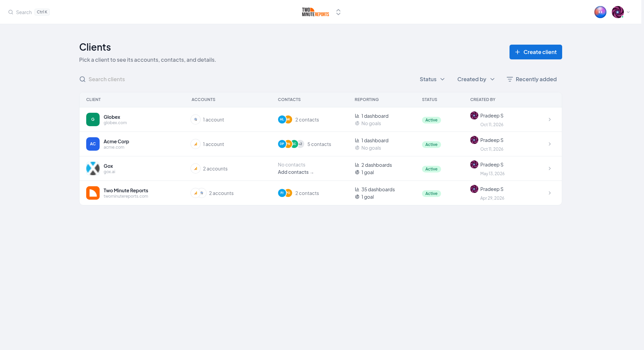Screen dimensions: 644x350
Task: Click the Create client button
Action: pyautogui.click(x=536, y=52)
